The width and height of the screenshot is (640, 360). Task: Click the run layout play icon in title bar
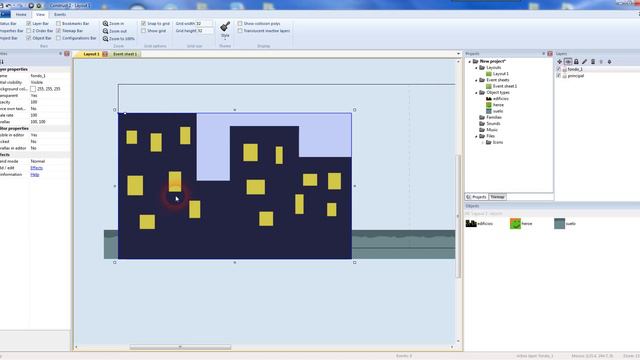(31, 6)
